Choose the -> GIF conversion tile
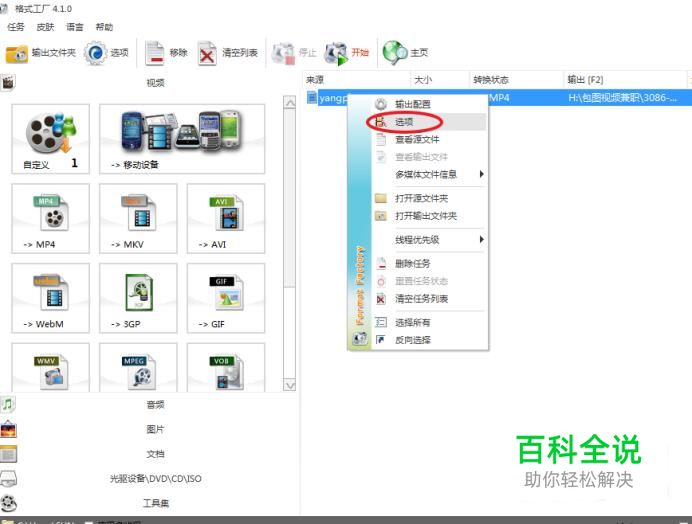Image resolution: width=692 pixels, height=524 pixels. [x=226, y=298]
